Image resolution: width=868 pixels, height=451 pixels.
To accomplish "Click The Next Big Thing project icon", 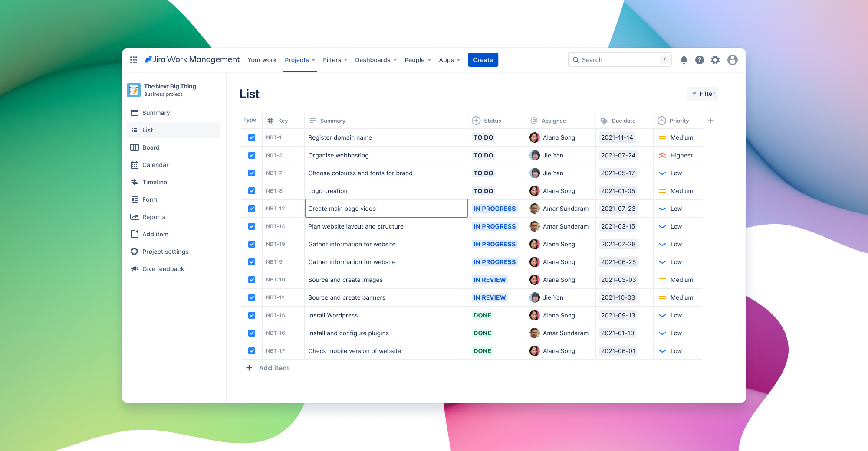I will pos(134,90).
